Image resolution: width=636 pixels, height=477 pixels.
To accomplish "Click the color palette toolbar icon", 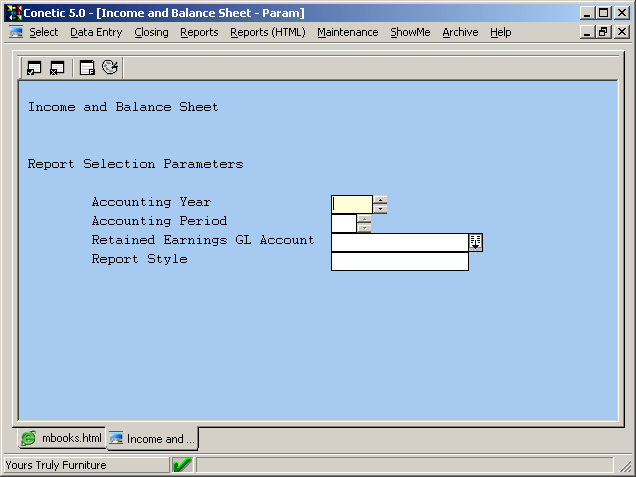I will [110, 68].
